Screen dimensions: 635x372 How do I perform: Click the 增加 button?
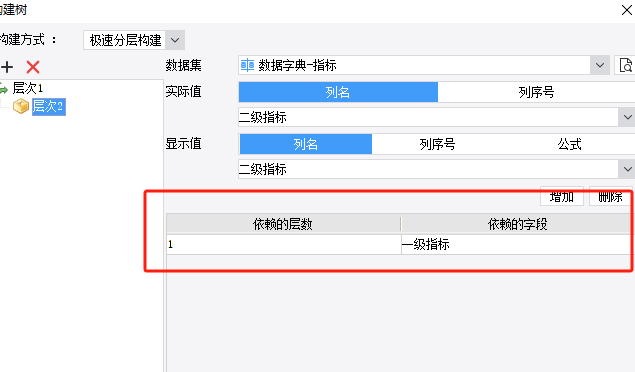[x=562, y=197]
